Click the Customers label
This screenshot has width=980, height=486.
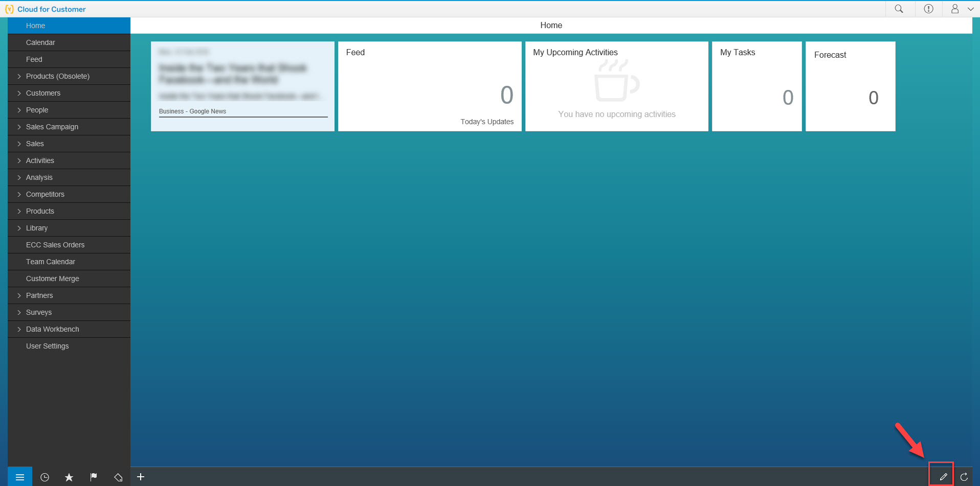click(43, 93)
